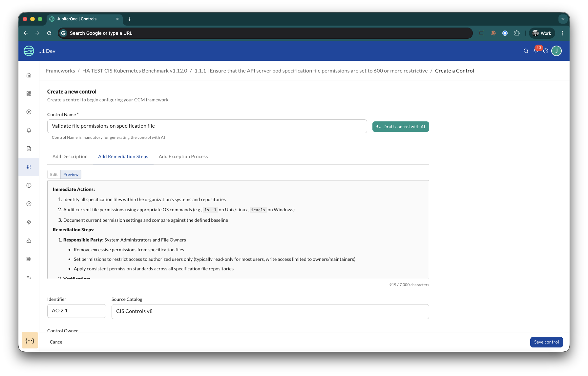Screen dimensions: 588x376
Task: Click inside the Identifier field showing AC-2.1
Action: (76, 311)
